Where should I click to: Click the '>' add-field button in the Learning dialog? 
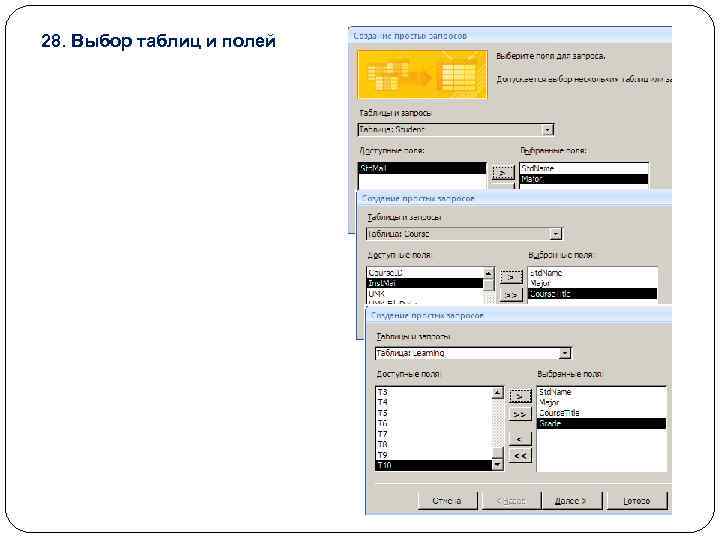click(x=520, y=396)
